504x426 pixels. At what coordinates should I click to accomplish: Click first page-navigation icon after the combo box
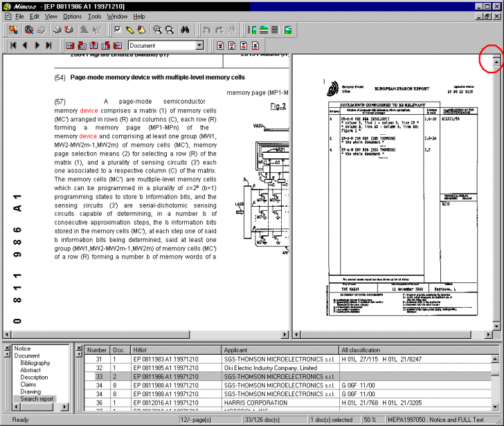(x=220, y=46)
